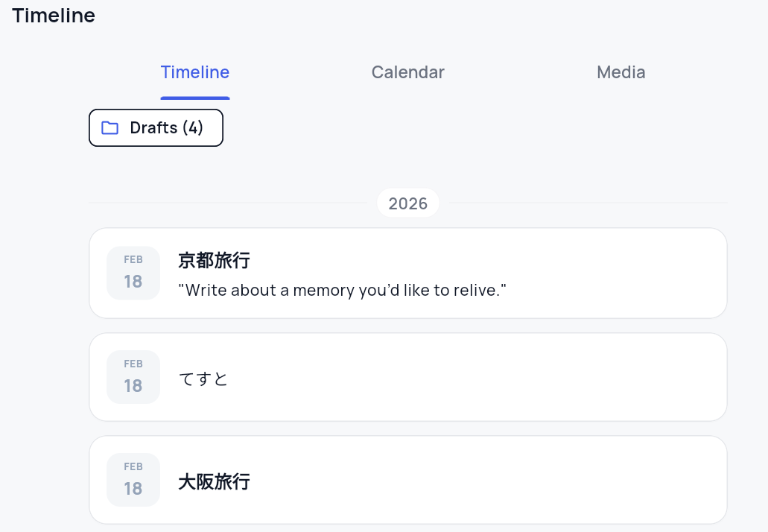This screenshot has width=768, height=532.
Task: Switch to the Media tab
Action: [x=621, y=72]
